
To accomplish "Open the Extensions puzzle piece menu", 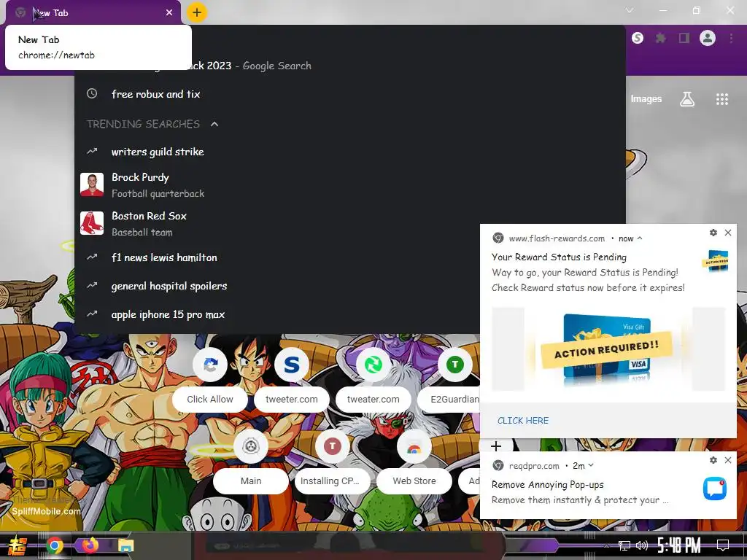I will tap(660, 38).
